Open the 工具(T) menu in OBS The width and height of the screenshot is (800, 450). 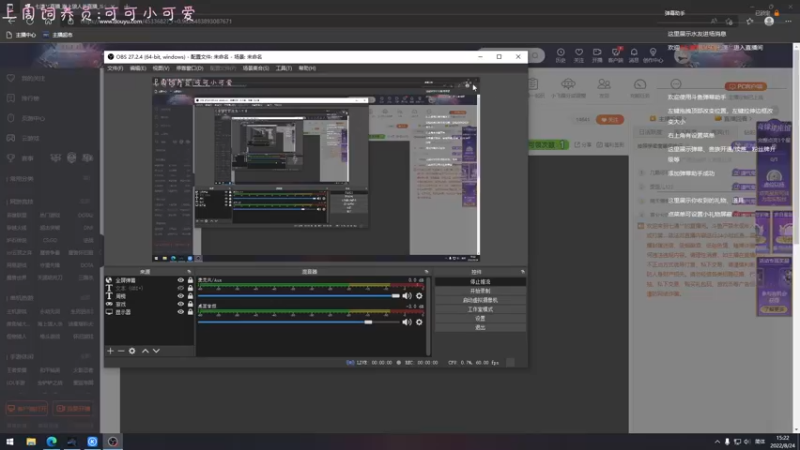point(284,68)
